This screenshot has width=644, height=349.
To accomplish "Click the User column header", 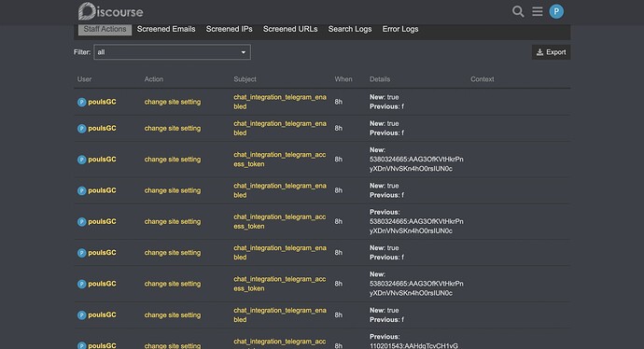I will 85,79.
